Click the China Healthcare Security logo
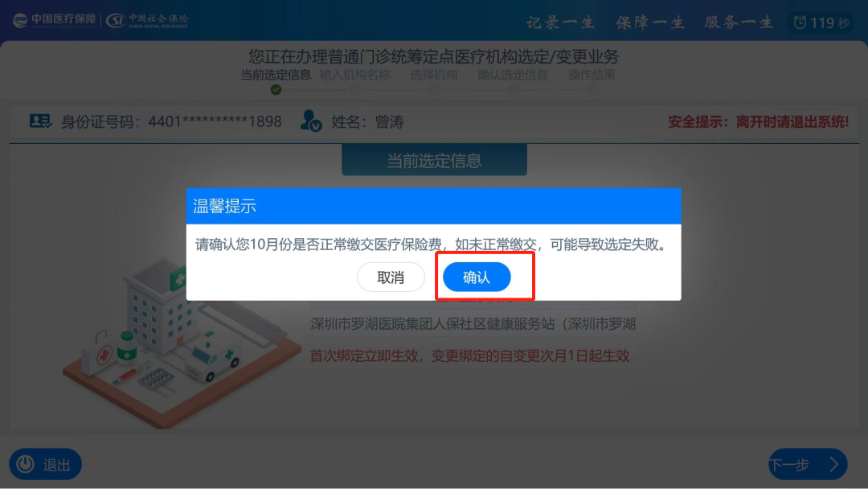This screenshot has height=489, width=868. click(x=55, y=20)
